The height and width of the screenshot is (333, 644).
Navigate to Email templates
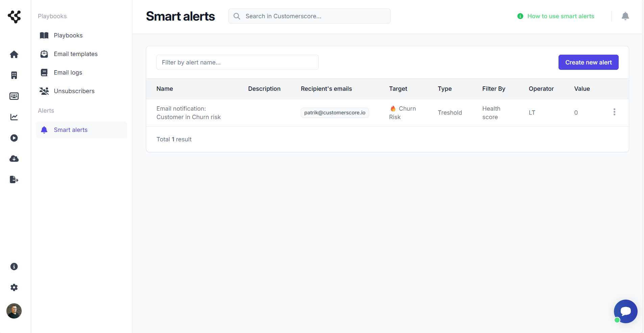click(76, 54)
